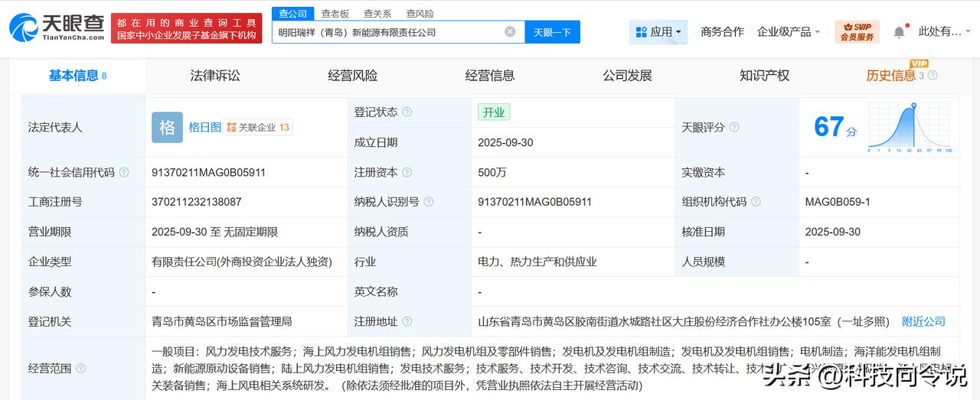Switch to the 法律诉讼 tab

[215, 76]
